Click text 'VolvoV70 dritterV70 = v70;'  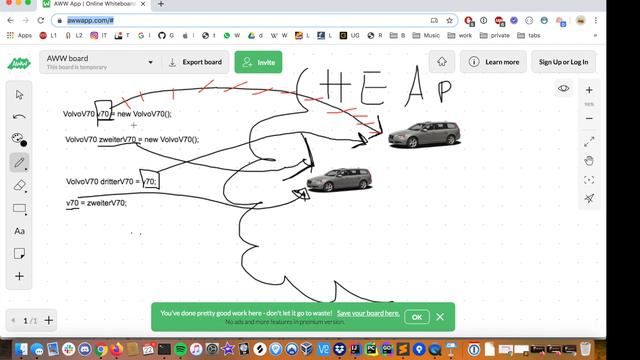111,182
